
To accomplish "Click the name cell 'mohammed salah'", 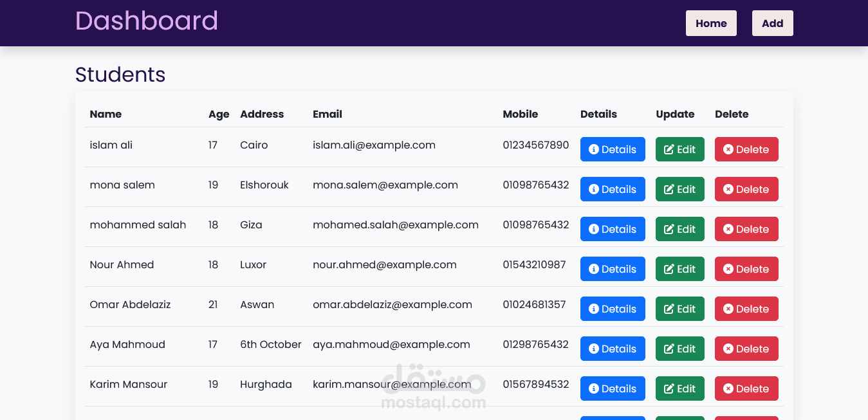I will click(x=138, y=224).
